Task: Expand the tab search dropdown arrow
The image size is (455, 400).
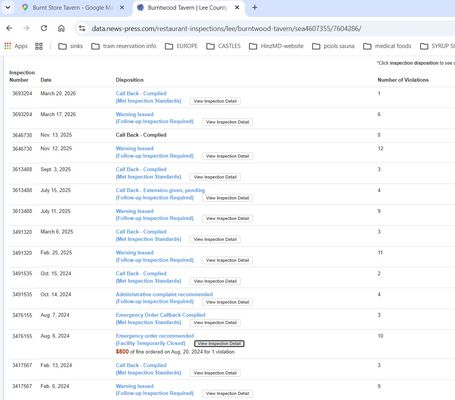Action: pos(8,7)
